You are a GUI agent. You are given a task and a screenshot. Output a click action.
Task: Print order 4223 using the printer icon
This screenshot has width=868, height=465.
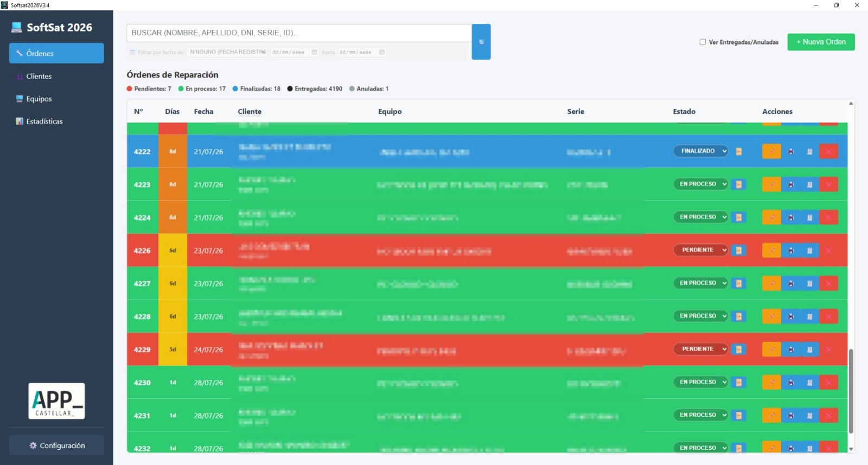click(x=791, y=184)
